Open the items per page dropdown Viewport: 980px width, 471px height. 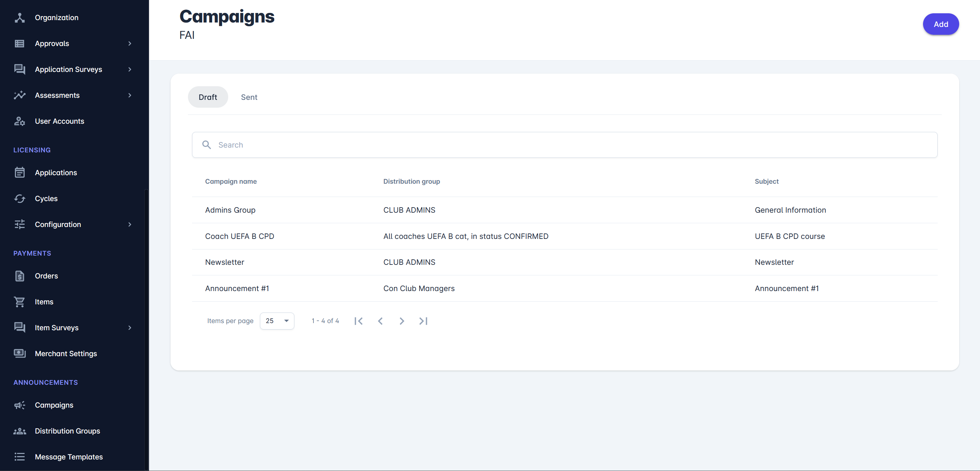pos(277,321)
